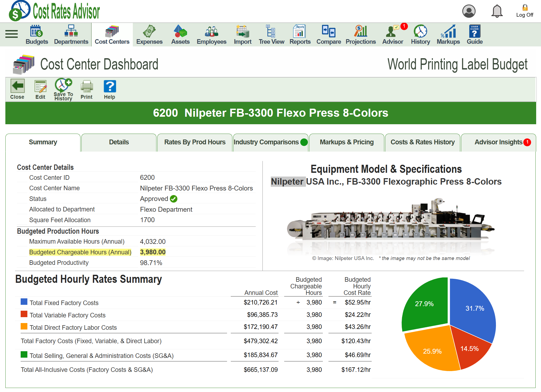Click the $52.95/hr cost rate
This screenshot has width=541, height=392.
tap(358, 302)
